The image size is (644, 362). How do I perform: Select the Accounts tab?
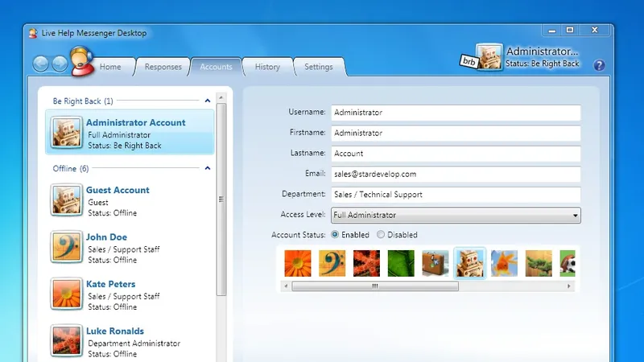(216, 67)
